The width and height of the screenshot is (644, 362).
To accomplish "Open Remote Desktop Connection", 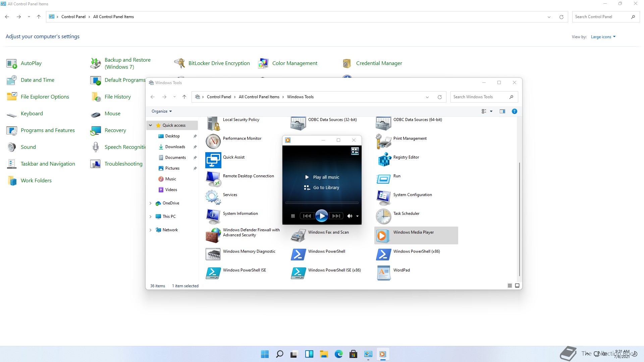I will [240, 179].
